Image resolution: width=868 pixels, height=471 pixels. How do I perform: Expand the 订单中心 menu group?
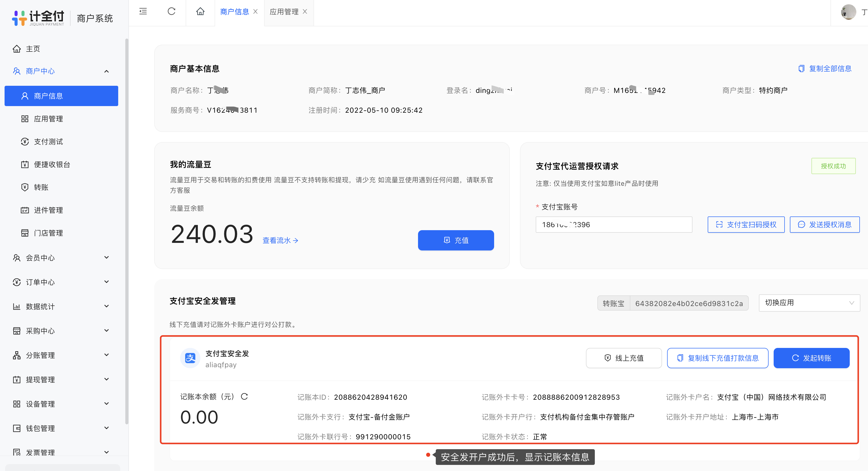61,282
